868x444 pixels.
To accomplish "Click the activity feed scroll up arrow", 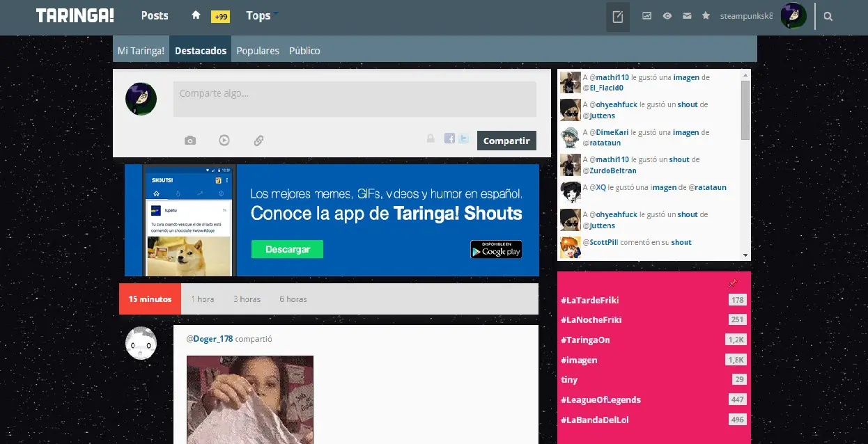I will pyautogui.click(x=745, y=74).
